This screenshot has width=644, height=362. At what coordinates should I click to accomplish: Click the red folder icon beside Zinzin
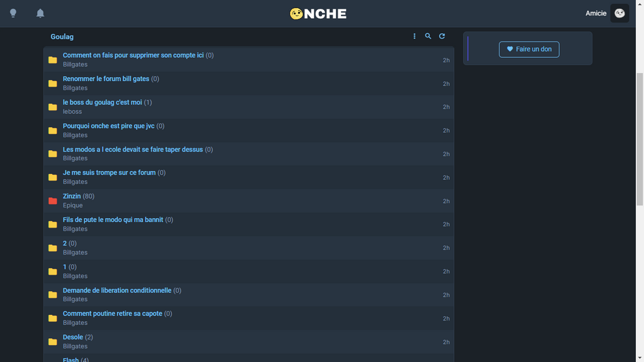point(53,200)
